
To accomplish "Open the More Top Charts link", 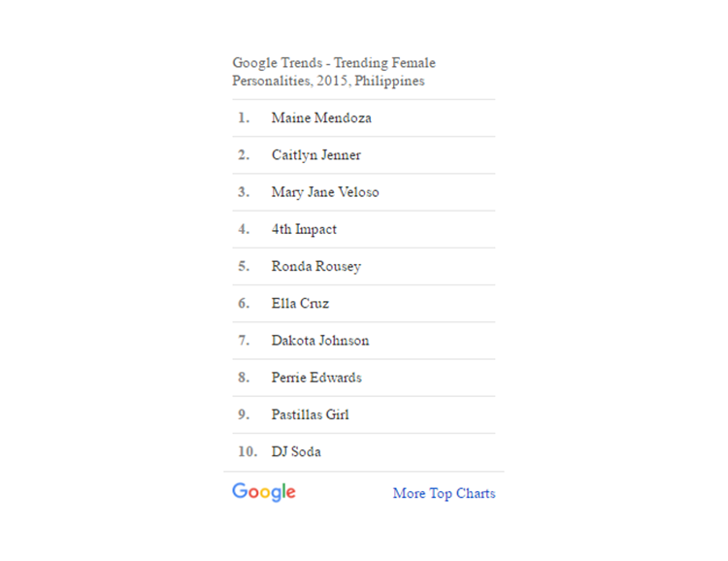I will 444,493.
